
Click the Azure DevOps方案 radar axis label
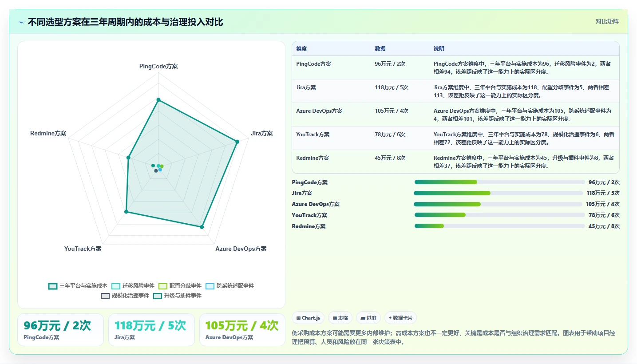coord(241,249)
